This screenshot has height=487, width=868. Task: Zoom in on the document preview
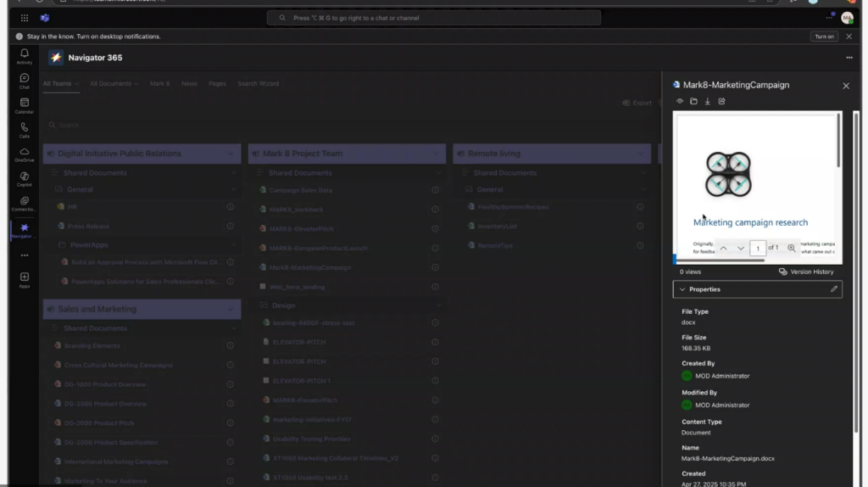pos(792,249)
